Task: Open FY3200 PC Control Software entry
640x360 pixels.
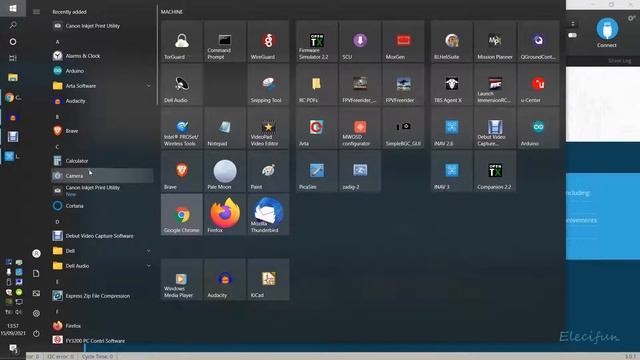Action: click(102, 340)
